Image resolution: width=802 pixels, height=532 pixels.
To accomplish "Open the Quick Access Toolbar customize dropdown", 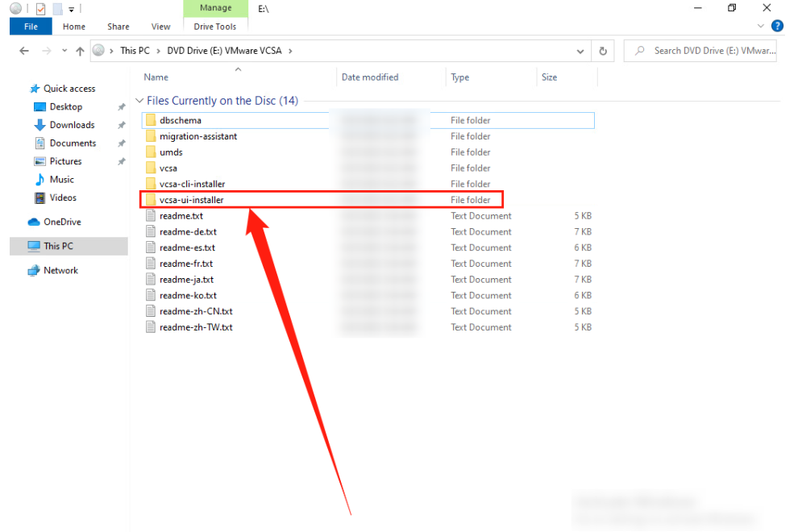I will click(x=71, y=9).
